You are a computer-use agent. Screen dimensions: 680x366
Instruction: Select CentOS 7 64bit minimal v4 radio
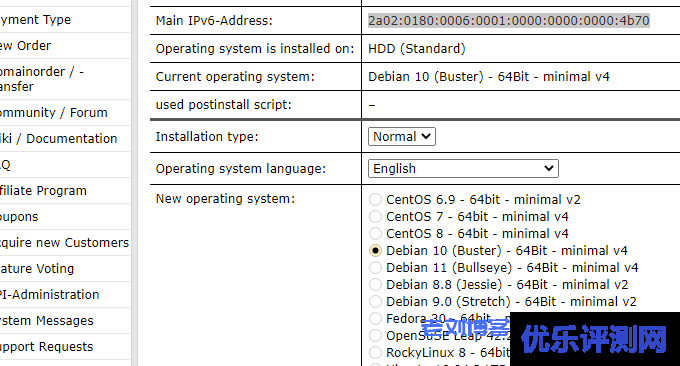click(375, 216)
